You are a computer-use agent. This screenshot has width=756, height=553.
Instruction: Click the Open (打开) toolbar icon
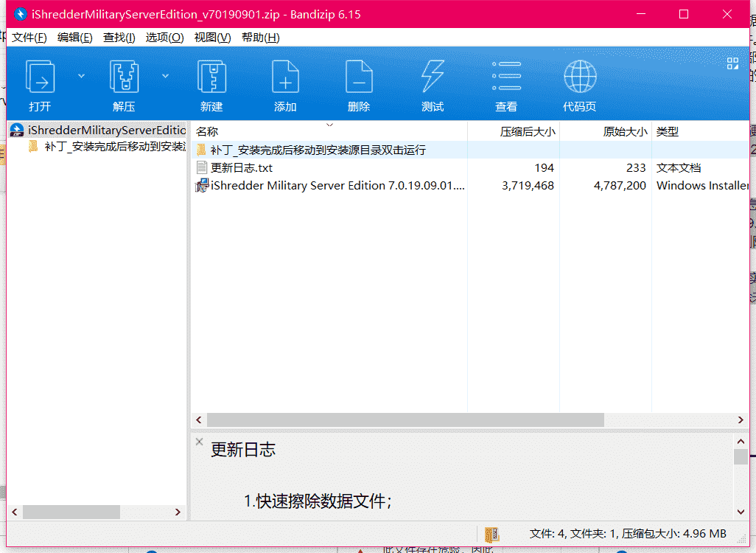pyautogui.click(x=40, y=77)
